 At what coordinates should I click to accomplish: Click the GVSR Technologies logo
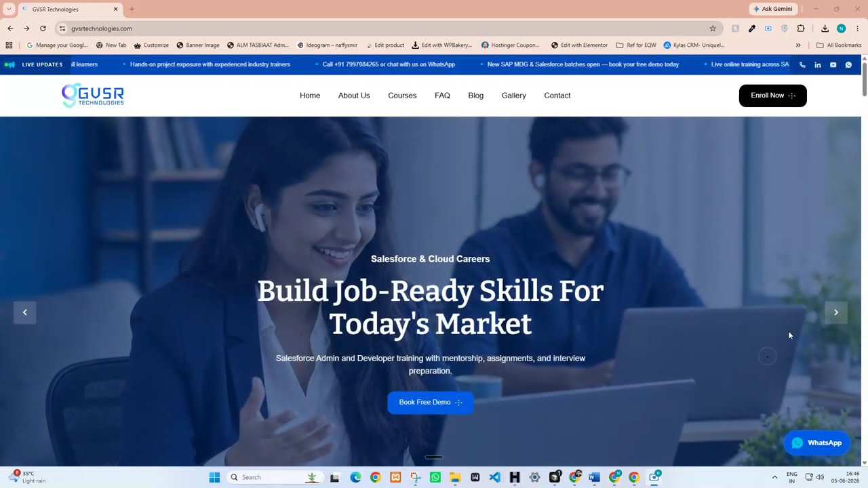point(93,96)
